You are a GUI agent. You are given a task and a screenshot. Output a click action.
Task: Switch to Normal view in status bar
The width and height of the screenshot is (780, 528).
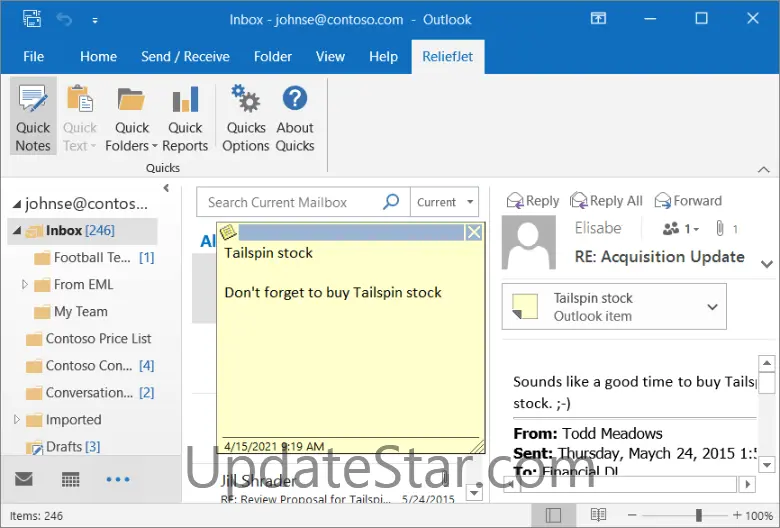(x=553, y=515)
